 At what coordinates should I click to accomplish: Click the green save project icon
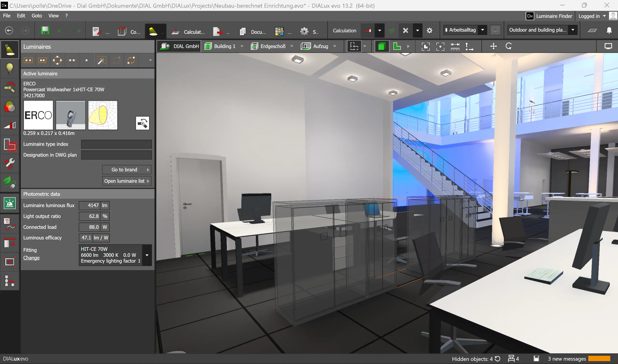point(45,31)
